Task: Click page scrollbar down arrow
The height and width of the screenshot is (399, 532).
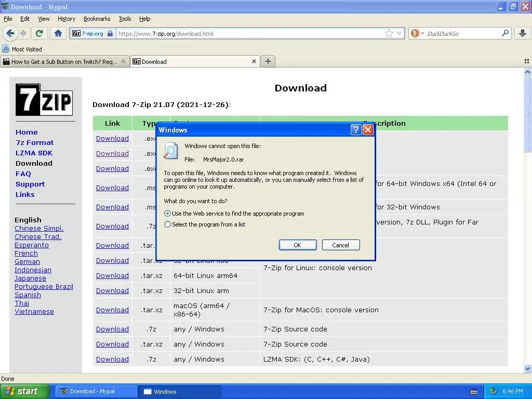Action: coord(527,369)
